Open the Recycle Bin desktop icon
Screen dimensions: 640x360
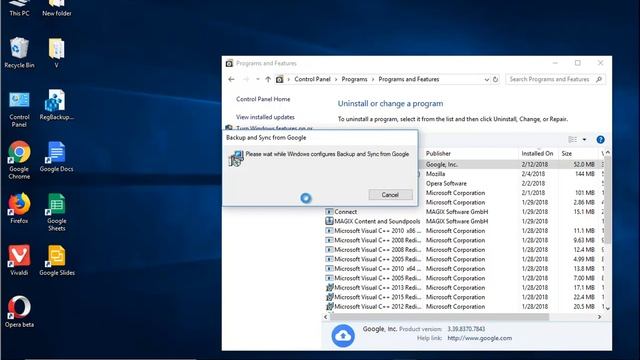point(19,52)
